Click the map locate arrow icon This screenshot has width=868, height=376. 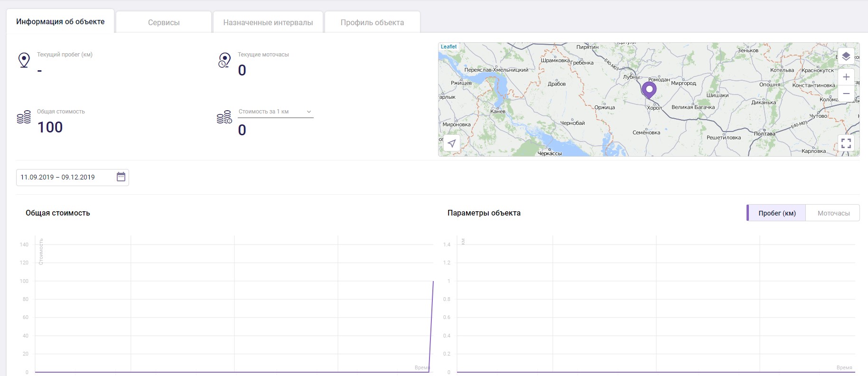point(452,143)
